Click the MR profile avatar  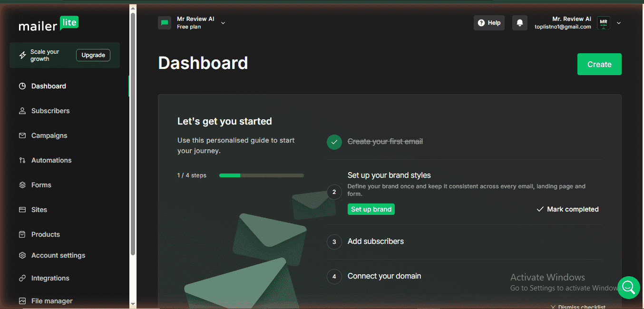(x=604, y=23)
